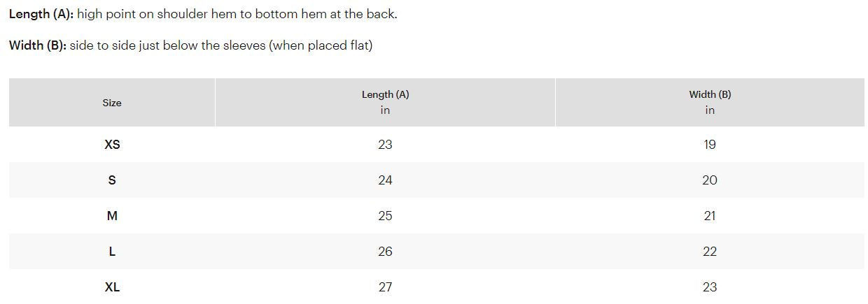868x304 pixels.
Task: Select the L size row label
Action: 112,252
